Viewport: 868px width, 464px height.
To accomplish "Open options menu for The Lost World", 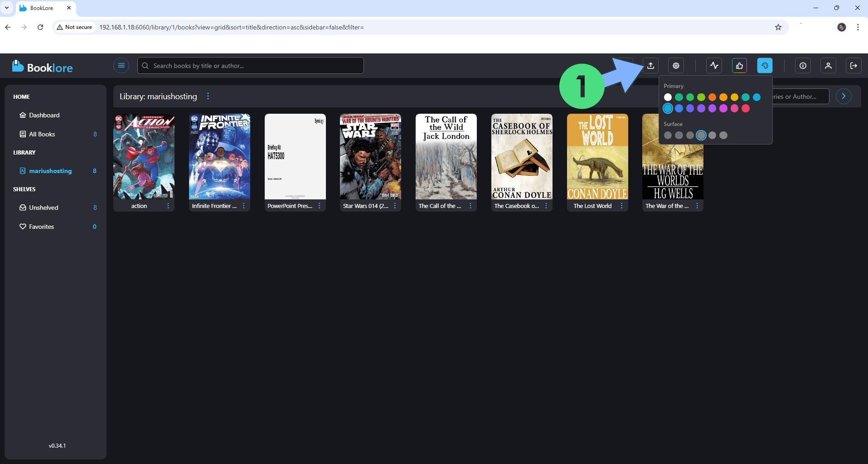I will click(621, 206).
